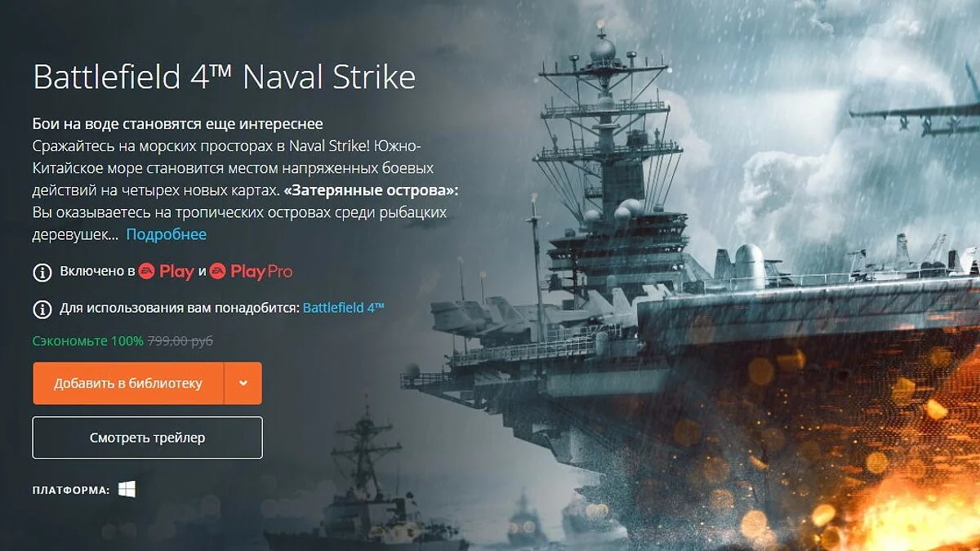
Task: Click the info icon beside "Включено в"
Action: (x=42, y=272)
